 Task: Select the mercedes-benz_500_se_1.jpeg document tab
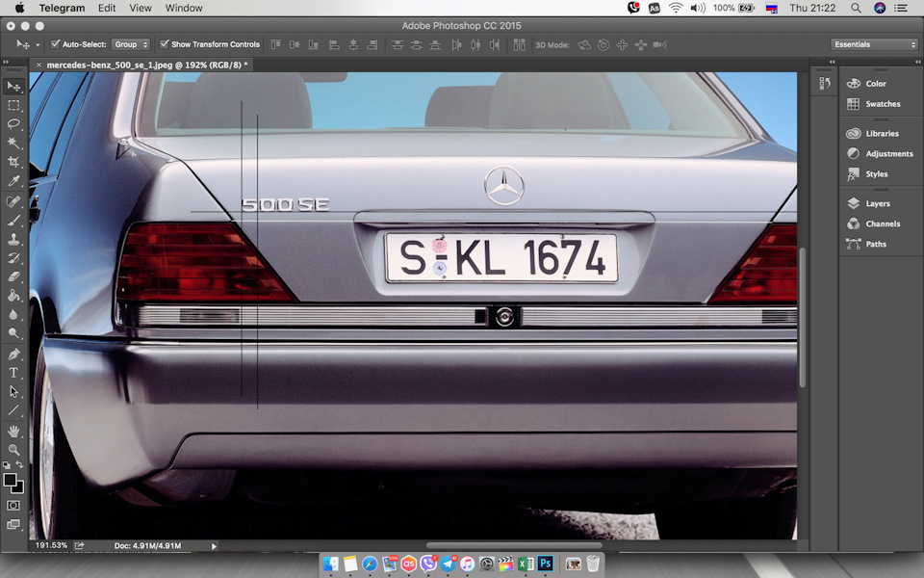click(144, 65)
